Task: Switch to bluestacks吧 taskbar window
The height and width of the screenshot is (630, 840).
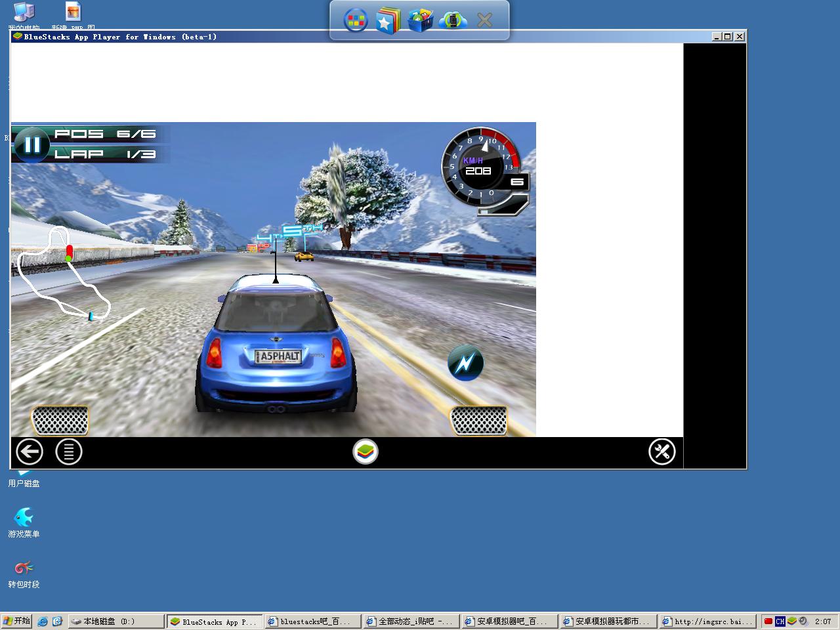Action: click(313, 621)
